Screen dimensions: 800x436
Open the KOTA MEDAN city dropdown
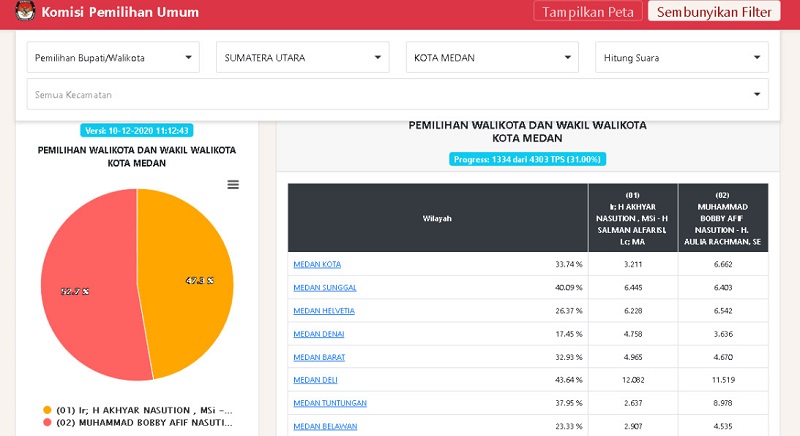[492, 58]
